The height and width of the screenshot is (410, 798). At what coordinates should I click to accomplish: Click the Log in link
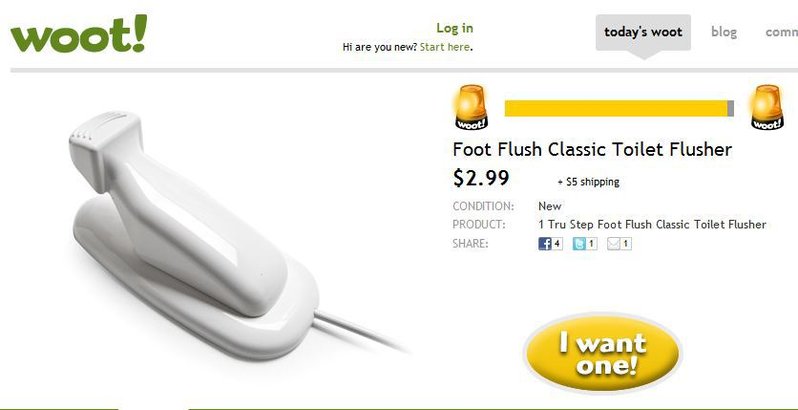[454, 28]
